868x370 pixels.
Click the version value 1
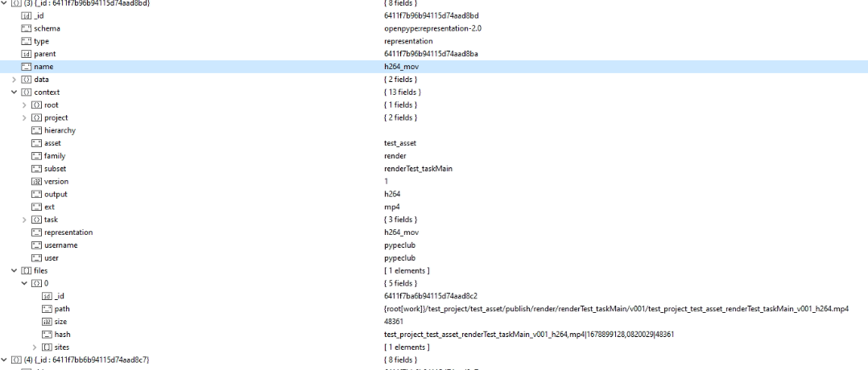[x=386, y=181]
